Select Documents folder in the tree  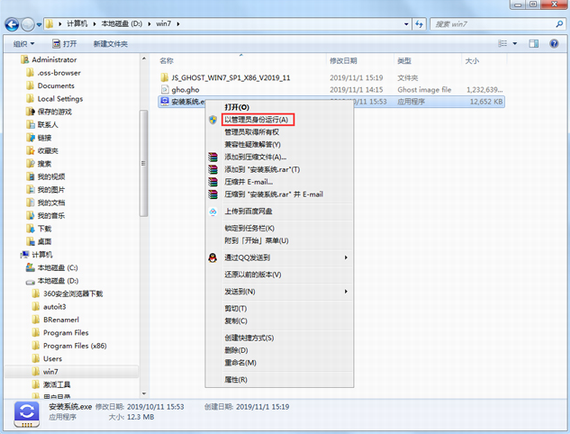pos(56,86)
